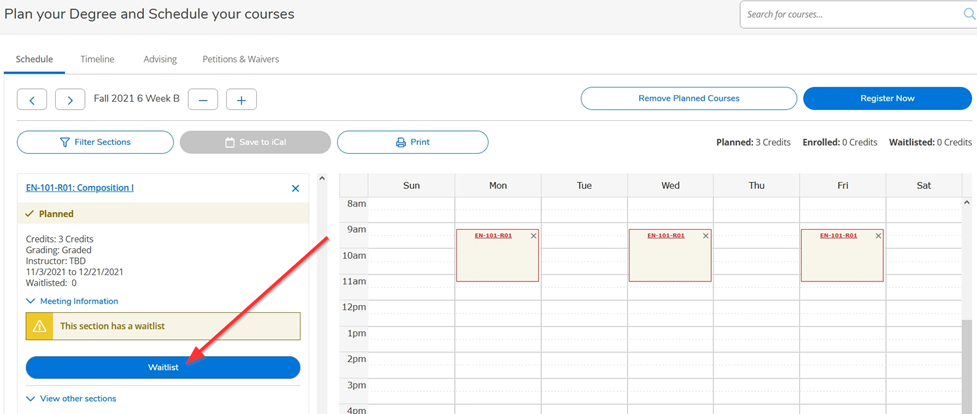977x414 pixels.
Task: Click calendar scrollbar up arrow
Action: pos(967,203)
